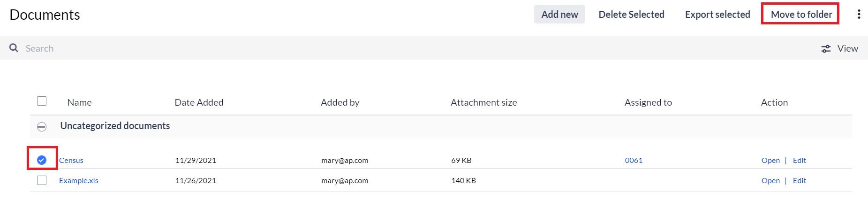Click Move to folder button
This screenshot has height=208, width=868.
[x=801, y=15]
